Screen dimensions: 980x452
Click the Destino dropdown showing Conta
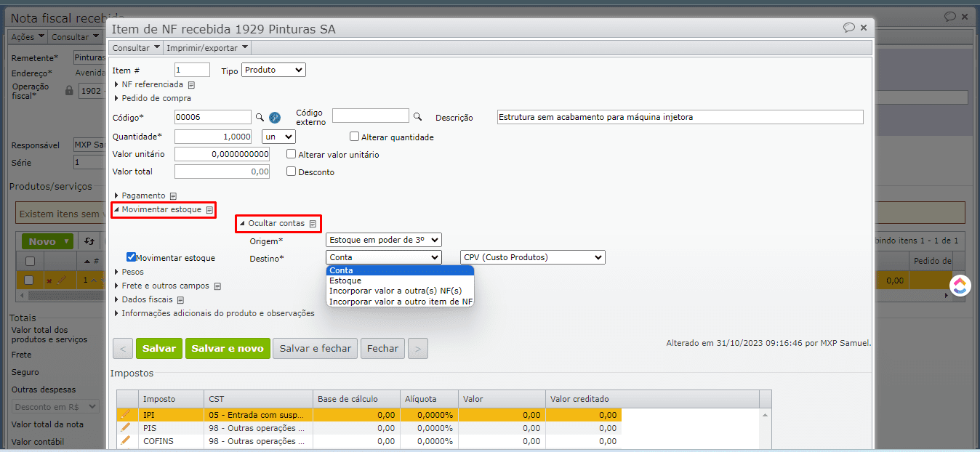click(384, 257)
